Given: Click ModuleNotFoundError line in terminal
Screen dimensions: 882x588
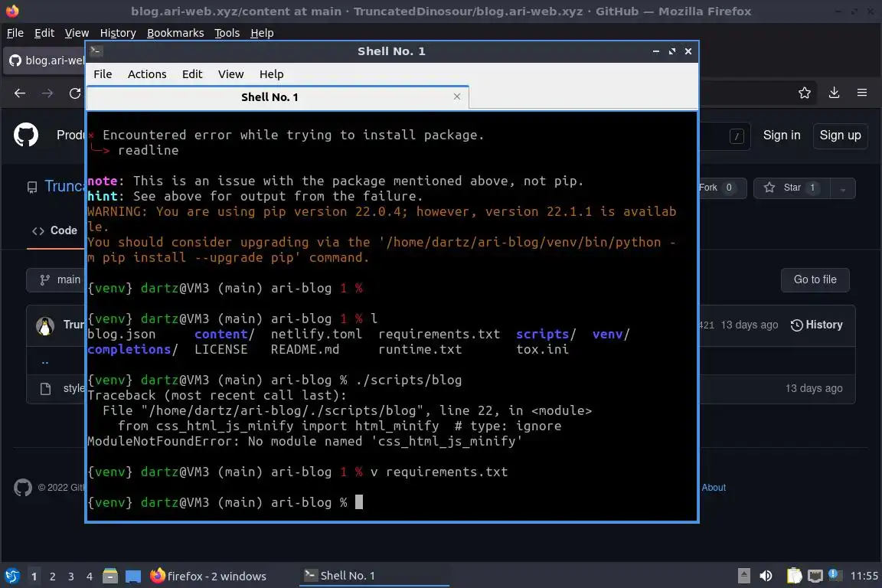Looking at the screenshot, I should point(304,441).
